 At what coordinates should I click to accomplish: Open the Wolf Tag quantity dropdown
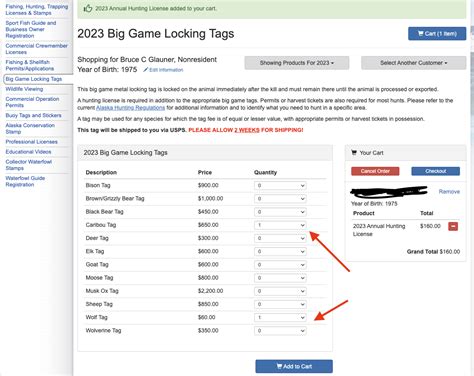tap(280, 318)
